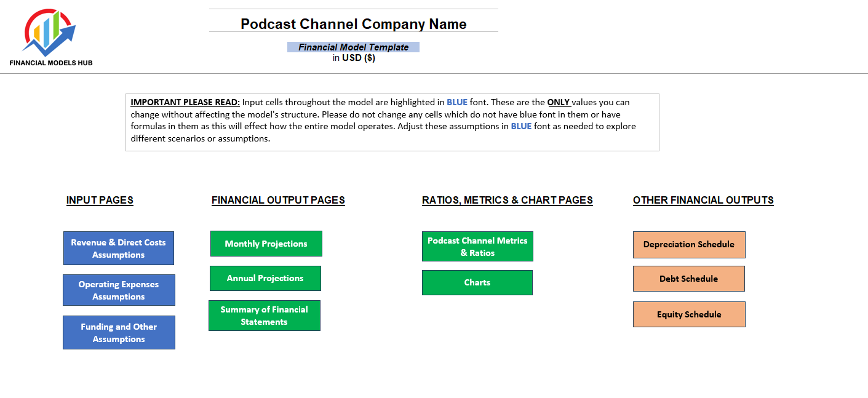Open the Equity Schedule

689,314
